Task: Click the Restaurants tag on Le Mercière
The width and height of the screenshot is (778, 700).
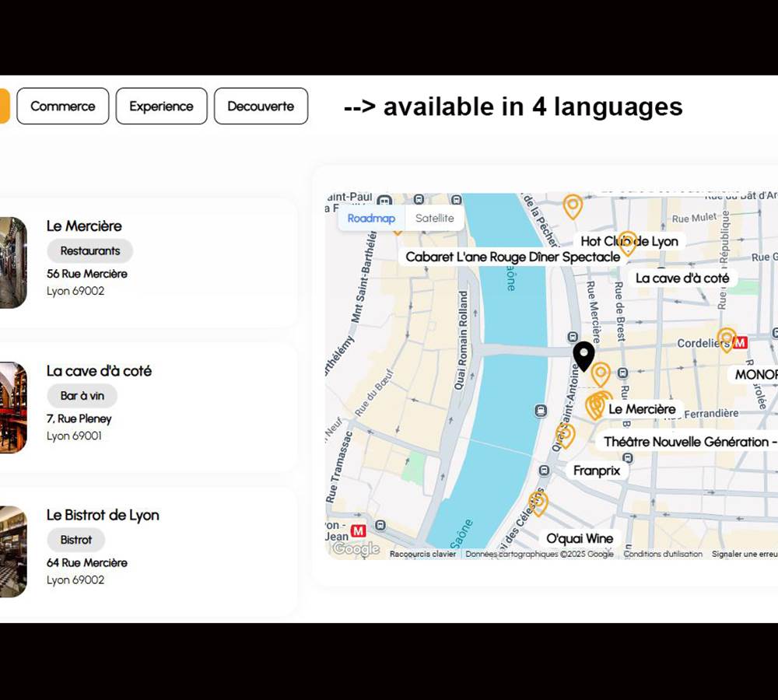Action: pos(90,251)
